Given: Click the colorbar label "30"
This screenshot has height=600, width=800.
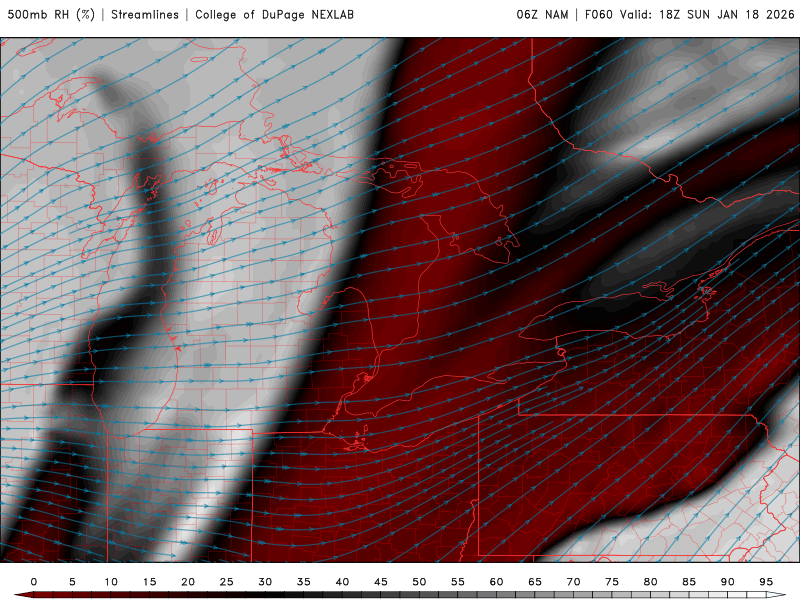Looking at the screenshot, I should [265, 582].
